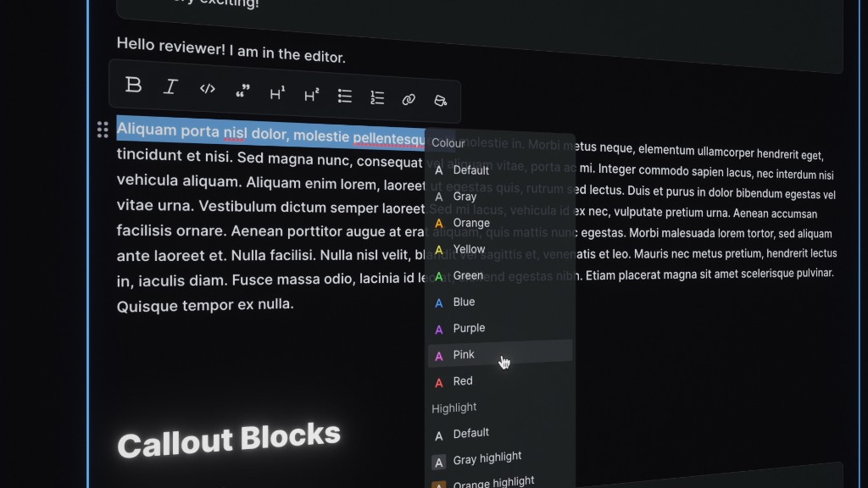Viewport: 868px width, 488px height.
Task: Click the "Callout Blocks" heading
Action: (229, 440)
